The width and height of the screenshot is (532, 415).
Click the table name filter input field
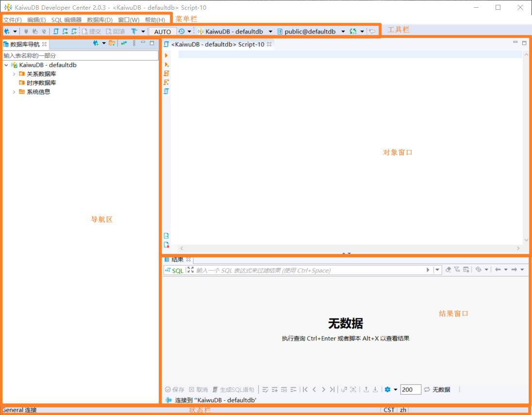click(x=80, y=55)
